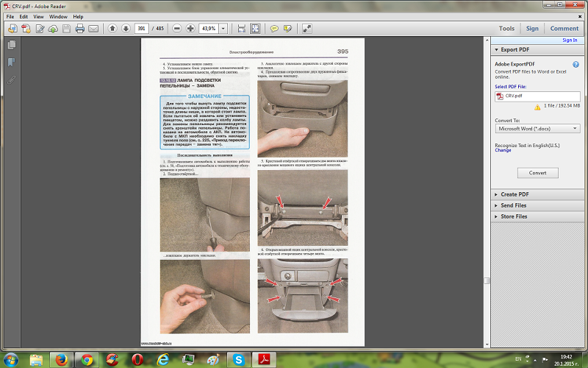Click the Convert button
This screenshot has width=588, height=368.
(x=537, y=173)
